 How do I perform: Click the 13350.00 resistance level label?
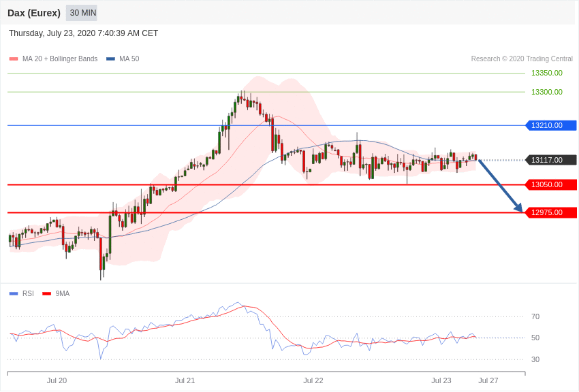(546, 73)
